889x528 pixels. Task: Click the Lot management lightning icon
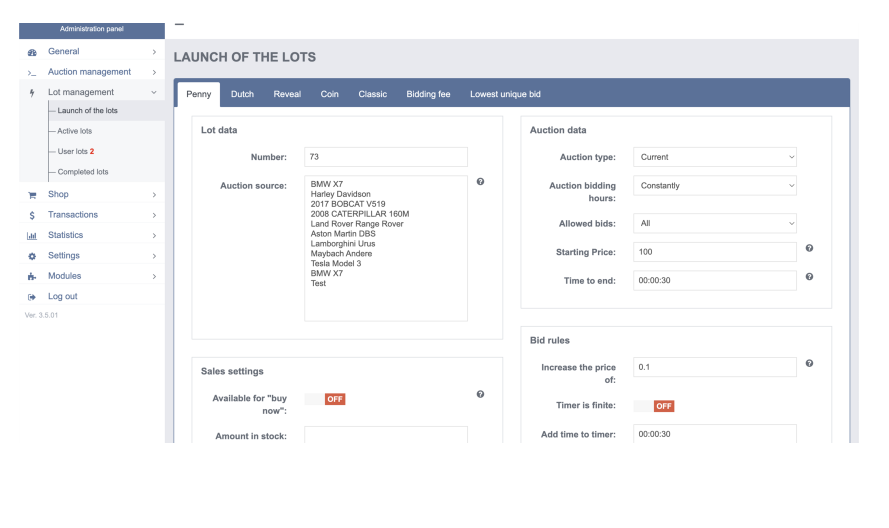[x=32, y=92]
